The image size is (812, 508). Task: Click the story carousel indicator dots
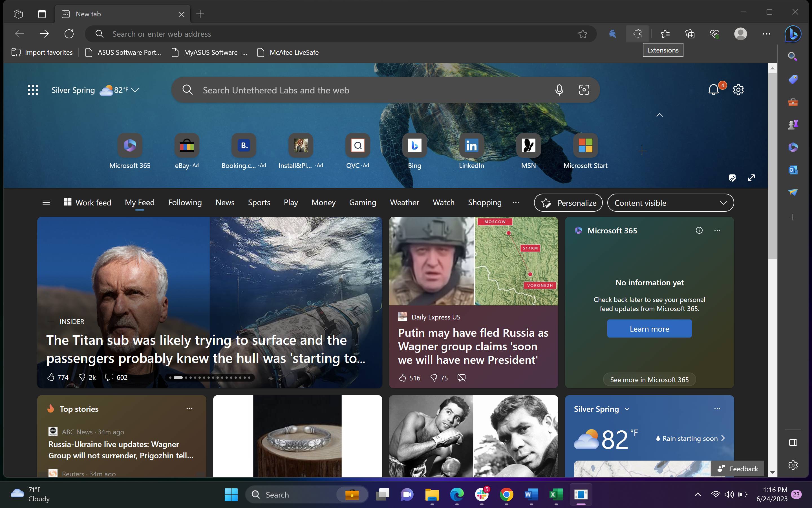(210, 377)
